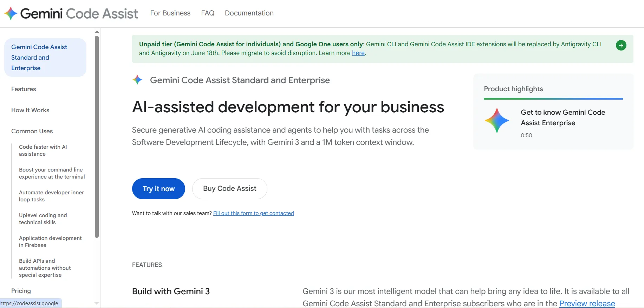Image resolution: width=644 pixels, height=308 pixels.
Task: Open the FAQ page
Action: pyautogui.click(x=208, y=13)
